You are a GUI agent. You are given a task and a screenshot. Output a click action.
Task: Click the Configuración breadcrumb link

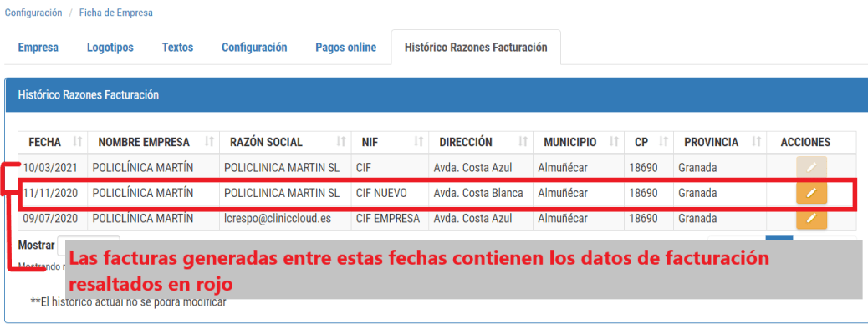click(33, 13)
